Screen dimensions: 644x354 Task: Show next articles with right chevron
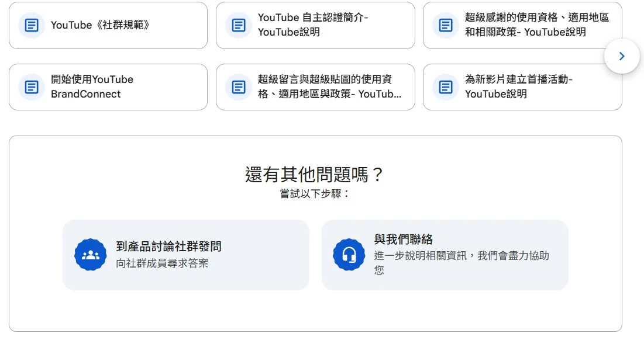[x=622, y=56]
